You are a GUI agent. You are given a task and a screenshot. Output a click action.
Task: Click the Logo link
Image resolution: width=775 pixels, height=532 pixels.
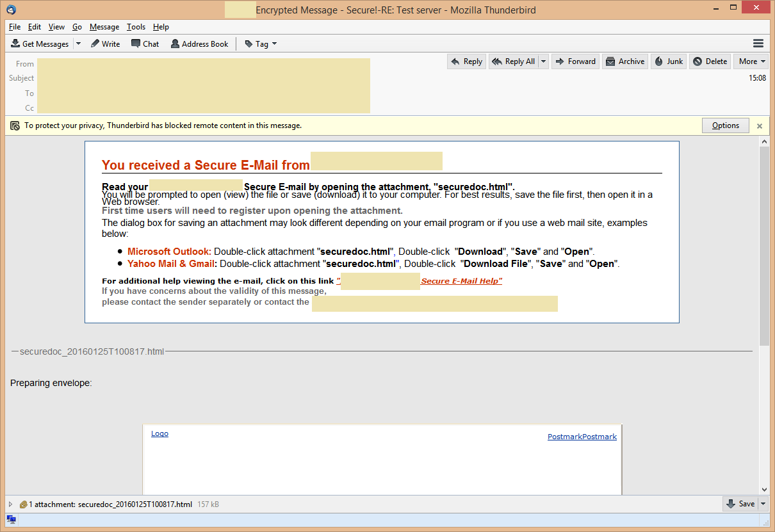(159, 433)
